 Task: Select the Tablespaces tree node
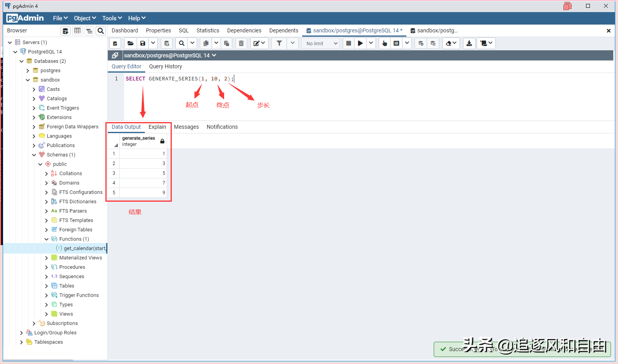point(48,342)
